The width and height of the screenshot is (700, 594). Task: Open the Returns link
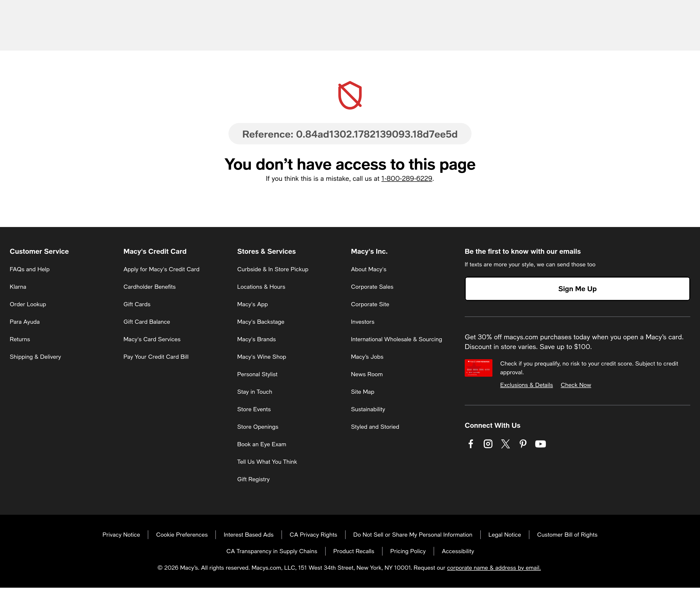(x=20, y=339)
